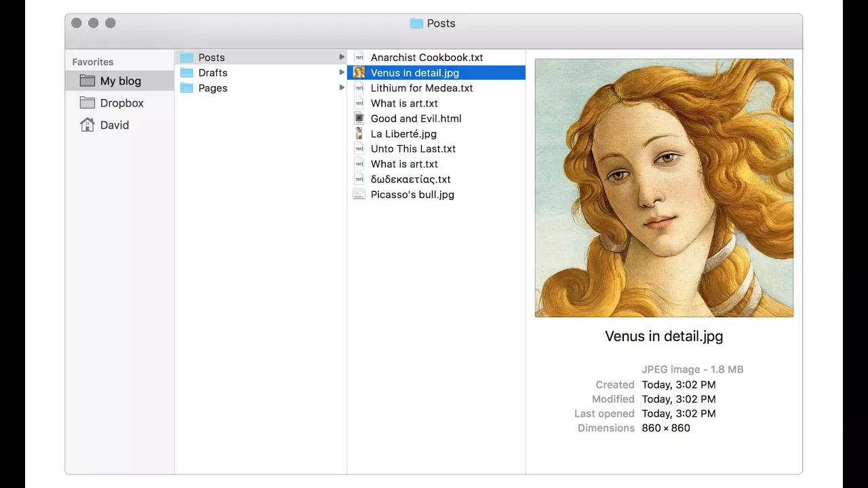The image size is (868, 488).
Task: Click the Venus in detail.jpg thumbnail icon
Action: [x=359, y=73]
